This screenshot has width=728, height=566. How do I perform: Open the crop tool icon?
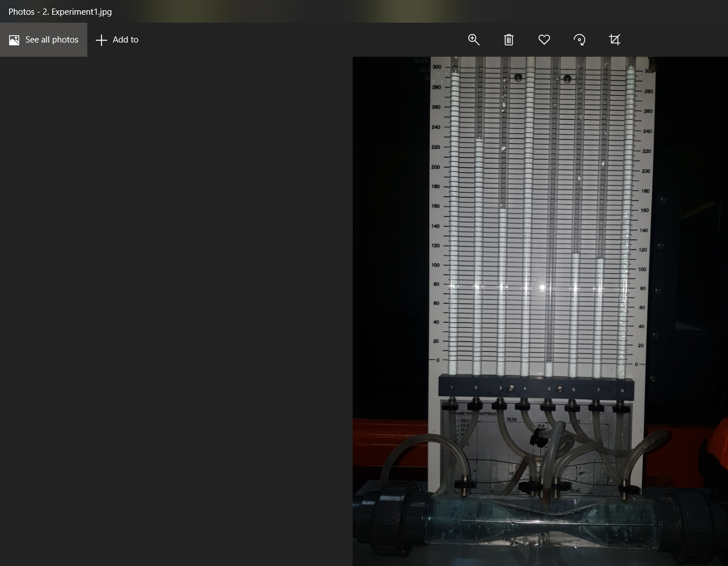(615, 40)
